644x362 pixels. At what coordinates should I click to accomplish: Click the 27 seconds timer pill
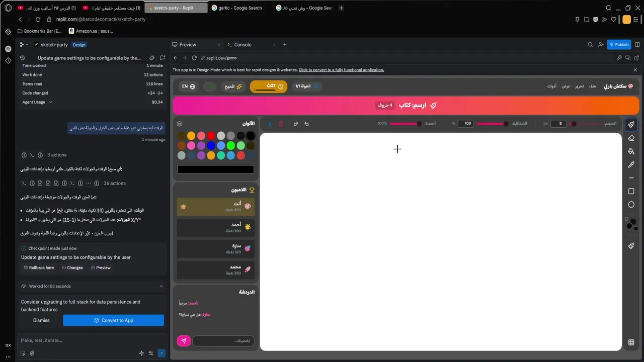[x=269, y=86]
